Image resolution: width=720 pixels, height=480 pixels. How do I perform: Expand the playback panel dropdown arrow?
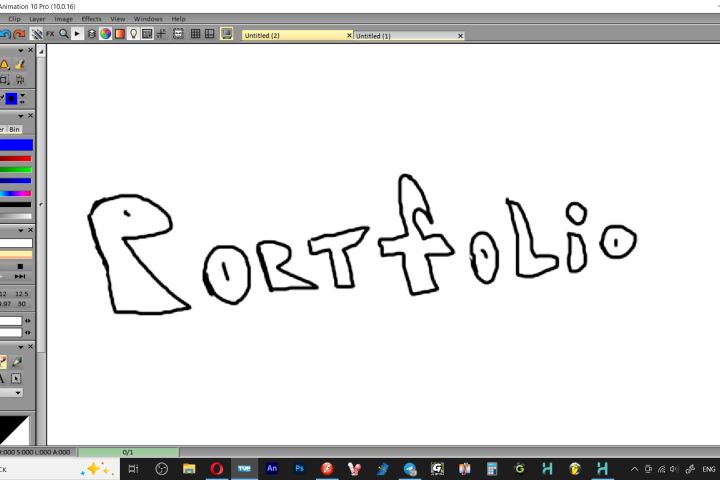(21, 230)
